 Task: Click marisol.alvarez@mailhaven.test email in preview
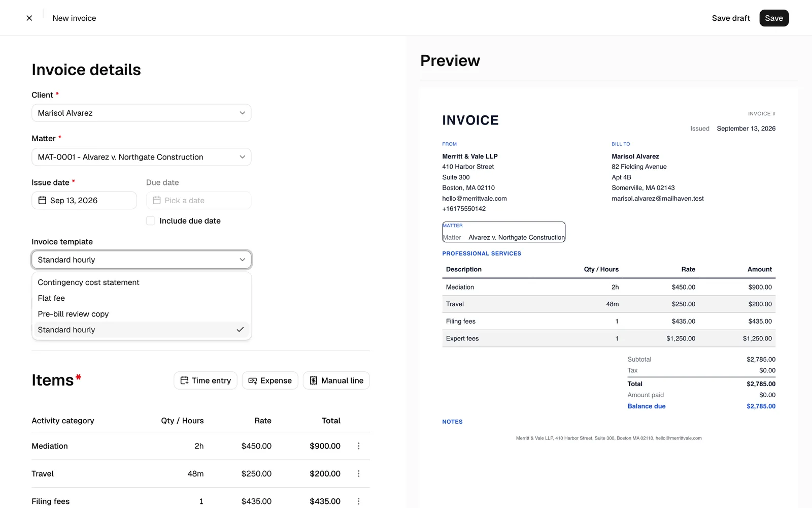(657, 199)
